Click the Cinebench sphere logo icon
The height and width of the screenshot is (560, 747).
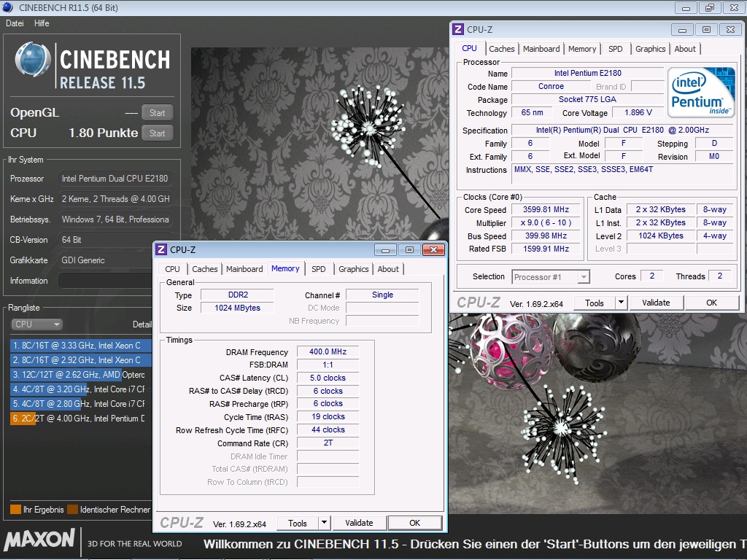click(32, 60)
